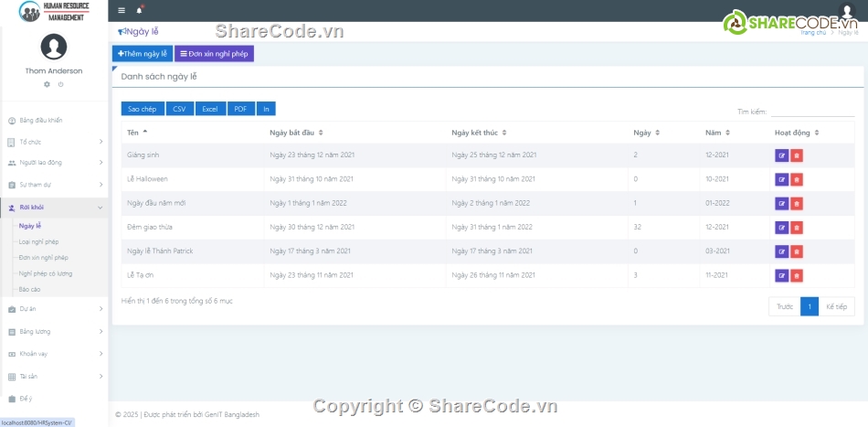Edit the Lễ Tạ ơn row

[781, 276]
